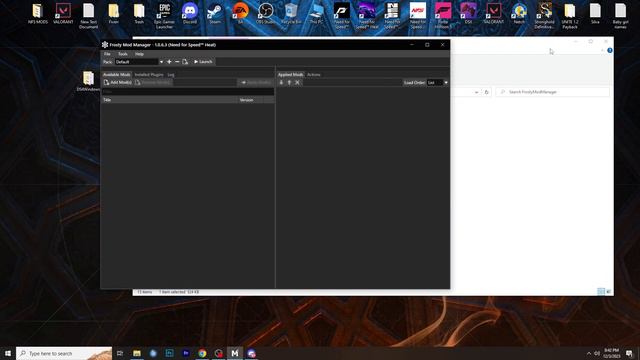This screenshot has height=360, width=640.
Task: Select Recycle Bin desktop icon
Action: [x=291, y=14]
